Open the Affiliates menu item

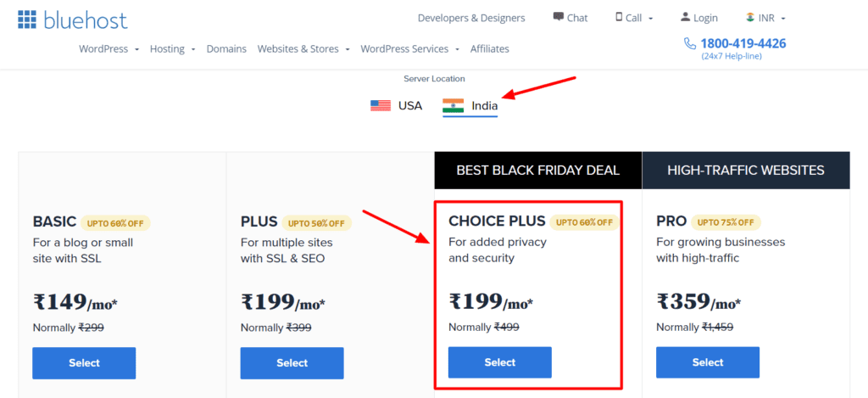click(490, 49)
